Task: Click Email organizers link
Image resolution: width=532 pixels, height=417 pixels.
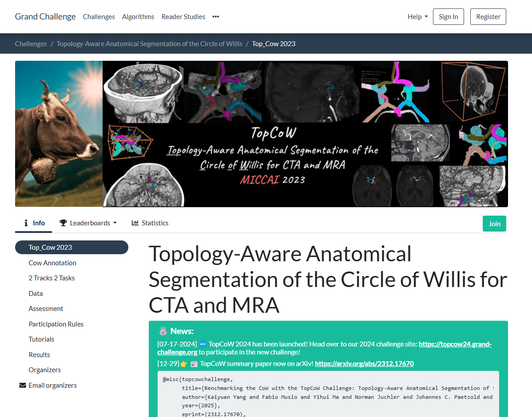Action: (52, 386)
